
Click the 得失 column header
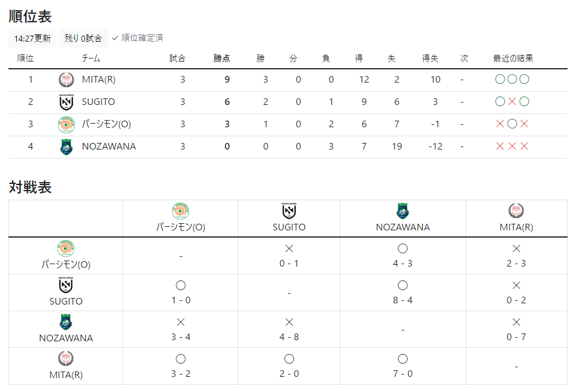430,58
